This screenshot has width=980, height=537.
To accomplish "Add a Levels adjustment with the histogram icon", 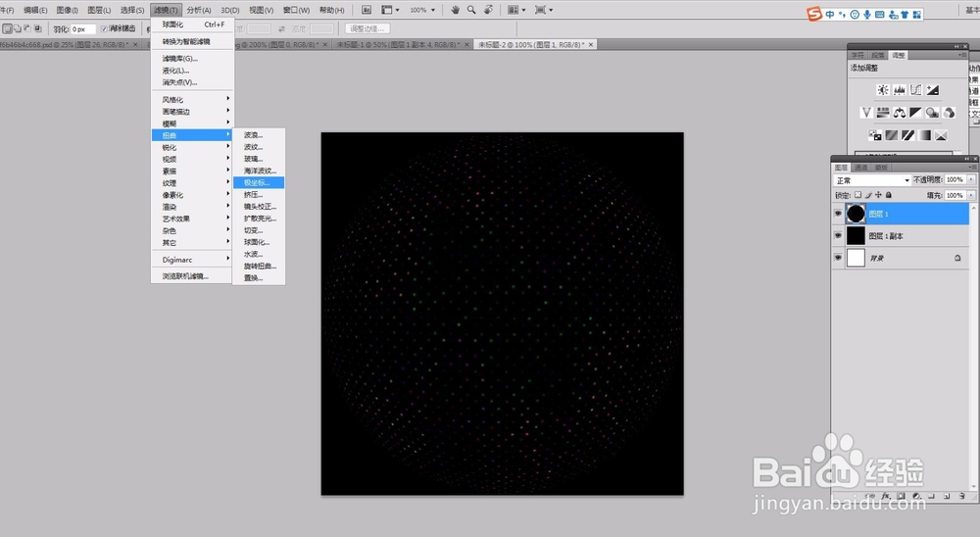I will coord(900,90).
